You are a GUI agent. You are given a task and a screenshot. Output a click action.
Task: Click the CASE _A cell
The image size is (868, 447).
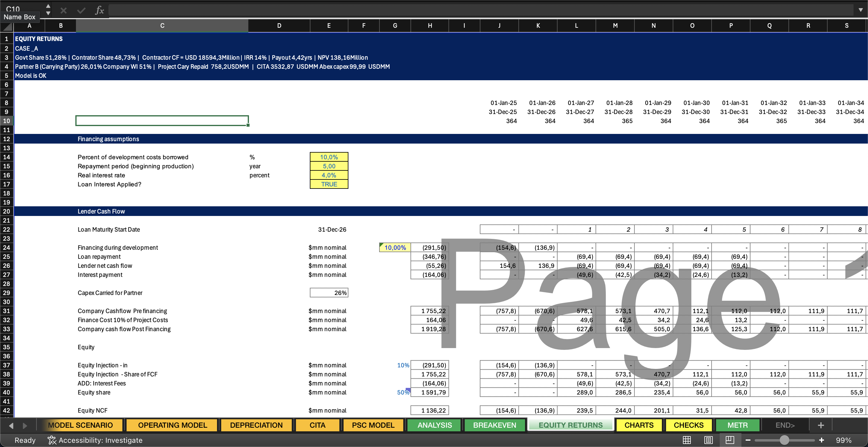(x=26, y=48)
